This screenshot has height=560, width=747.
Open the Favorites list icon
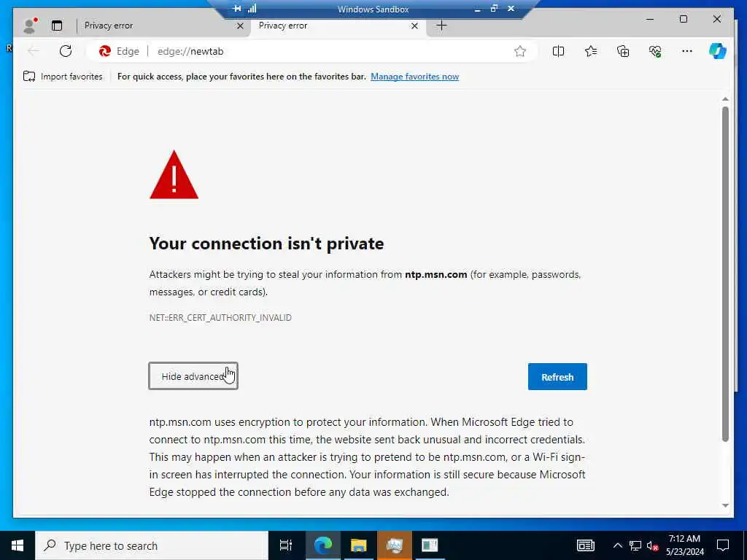(591, 51)
